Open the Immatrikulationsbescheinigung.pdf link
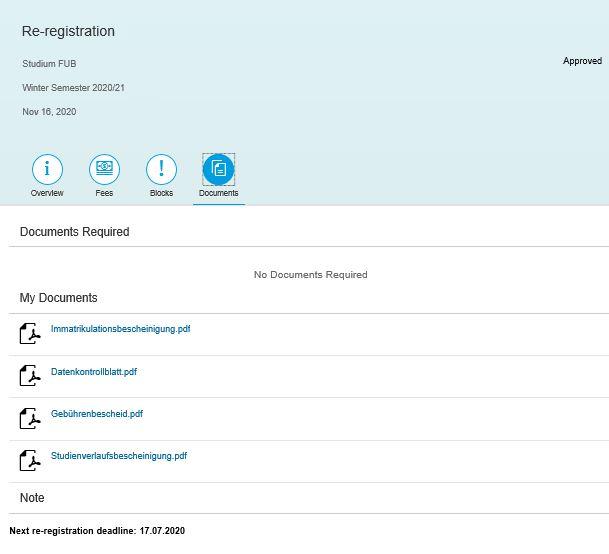This screenshot has height=554, width=609. click(120, 329)
